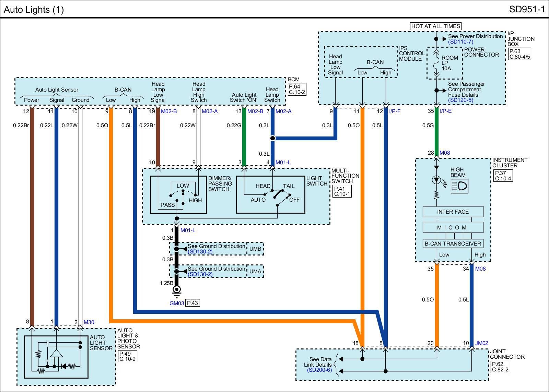549x392 pixels.
Task: Click the ROOM LP 10A fuse symbol
Action: [x=436, y=63]
